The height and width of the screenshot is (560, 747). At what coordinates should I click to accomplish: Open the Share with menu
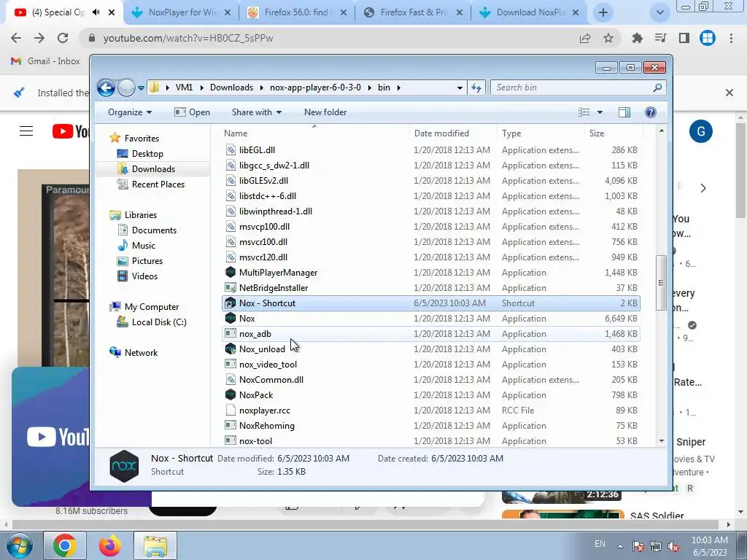point(257,112)
